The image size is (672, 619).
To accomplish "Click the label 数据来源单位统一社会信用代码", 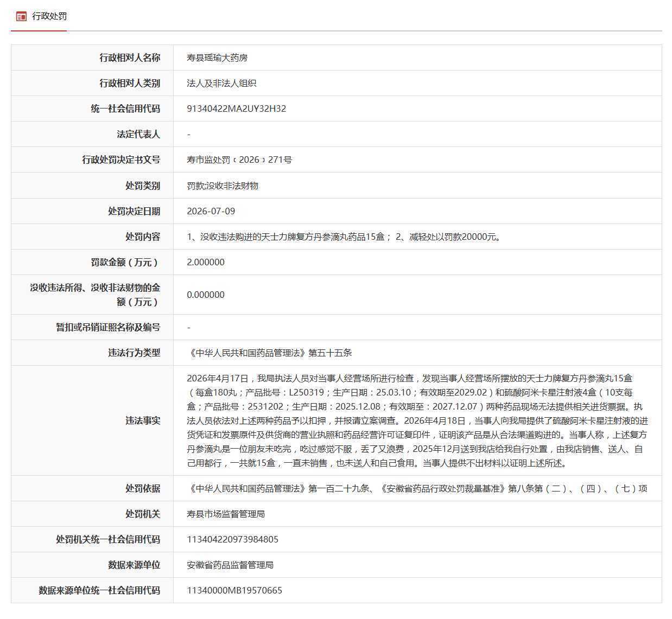I will 99,590.
